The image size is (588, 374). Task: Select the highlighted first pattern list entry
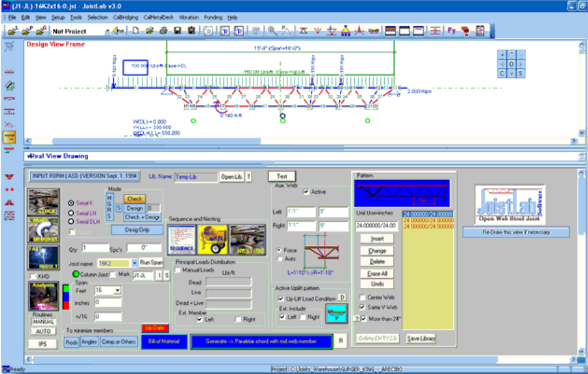[428, 214]
